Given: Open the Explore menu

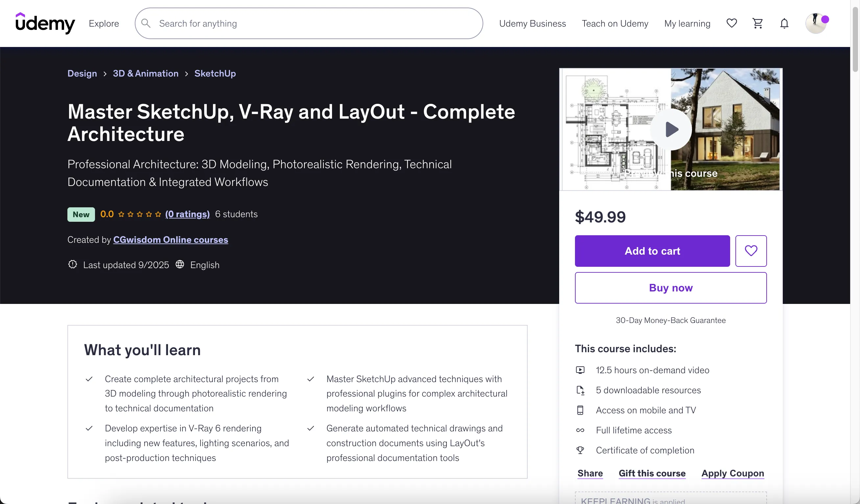Looking at the screenshot, I should (x=104, y=23).
